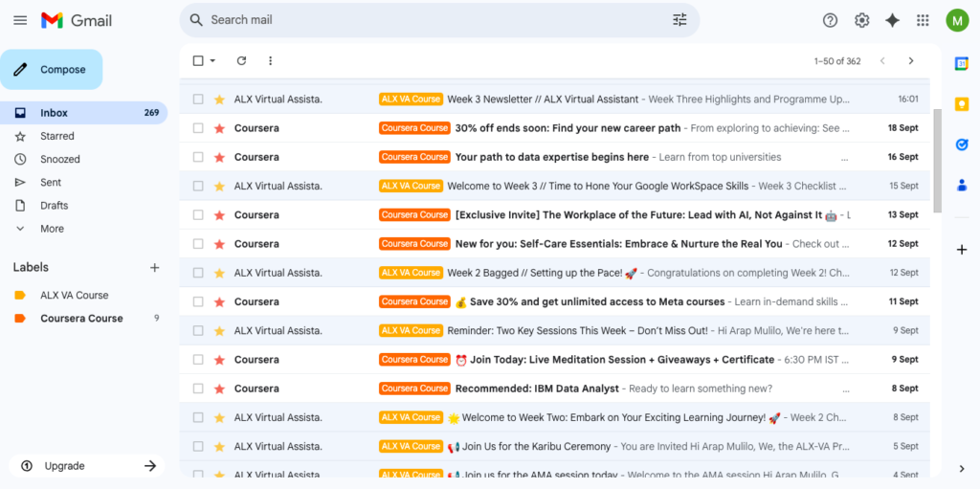
Task: Refresh the inbox
Action: [241, 60]
